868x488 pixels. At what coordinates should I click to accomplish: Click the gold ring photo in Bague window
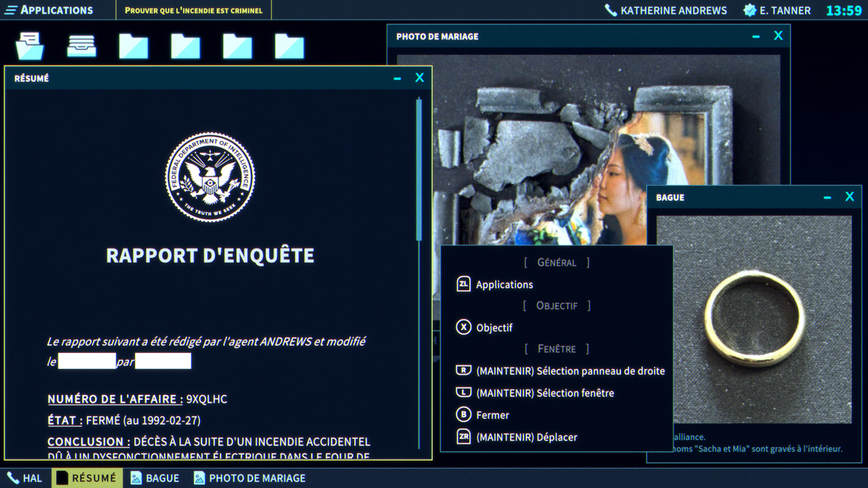point(753,319)
